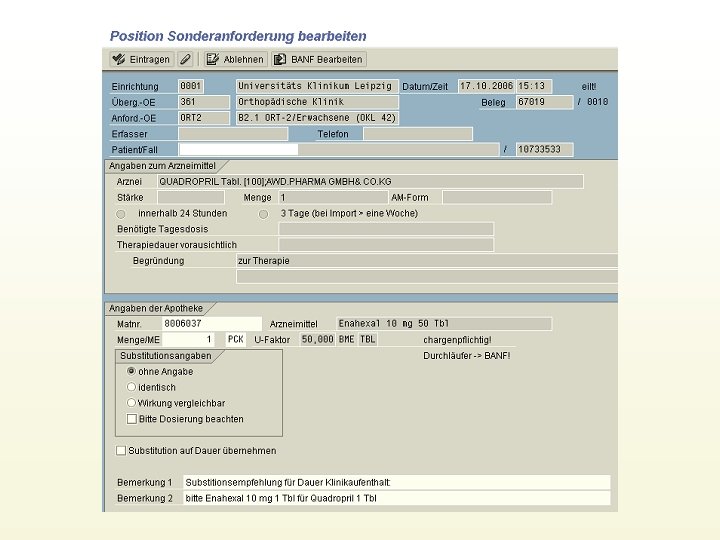Click Einrichtung code 0001

pos(191,86)
